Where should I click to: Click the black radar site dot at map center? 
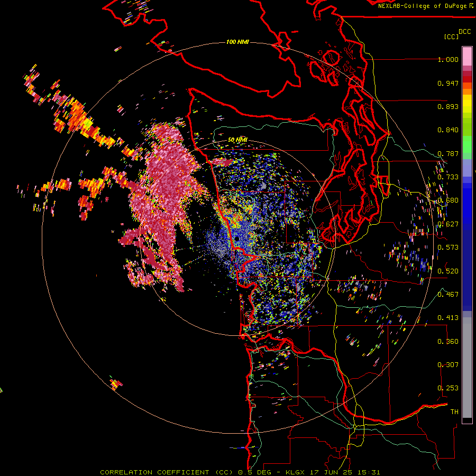coord(236,239)
